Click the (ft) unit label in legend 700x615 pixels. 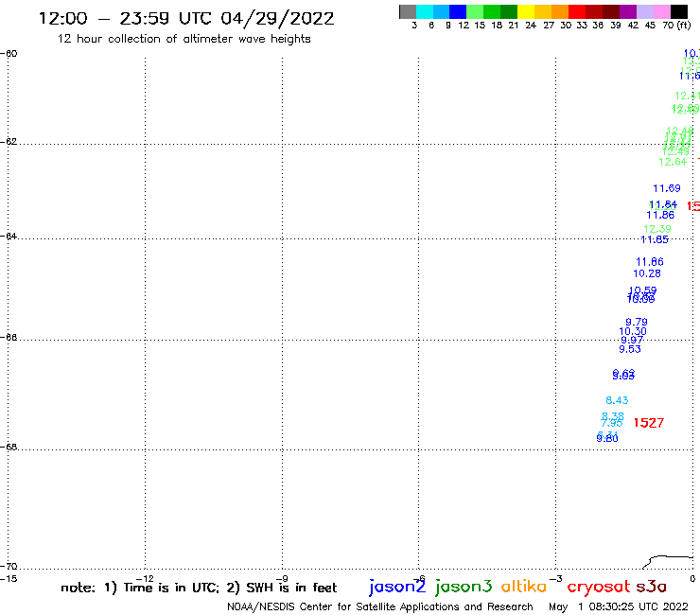(684, 25)
